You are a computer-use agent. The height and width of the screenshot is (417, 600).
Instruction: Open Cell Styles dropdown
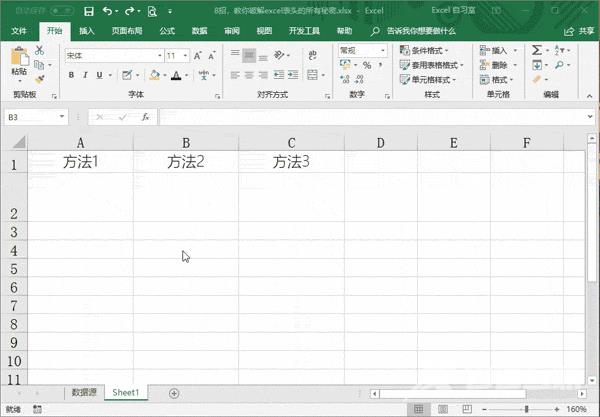pyautogui.click(x=428, y=80)
